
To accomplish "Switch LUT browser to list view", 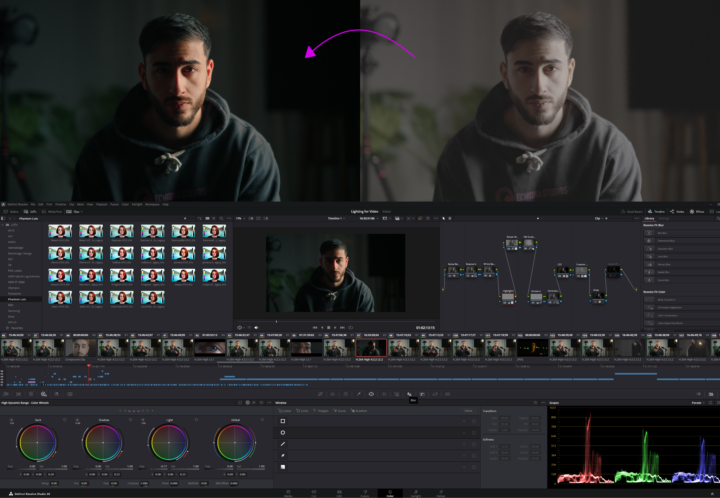I will 214,218.
